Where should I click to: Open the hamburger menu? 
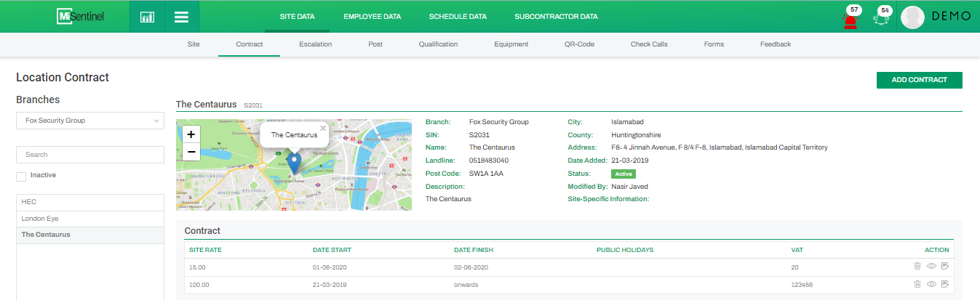point(182,17)
